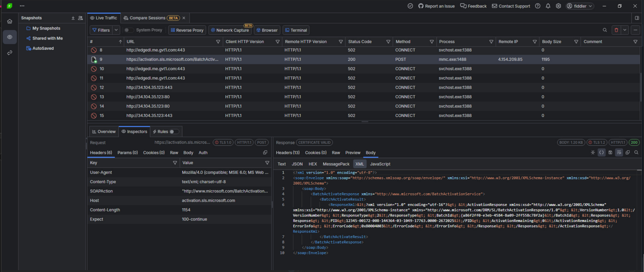Expand dropdown next to trash icon
The image size is (644, 272).
coord(625,30)
